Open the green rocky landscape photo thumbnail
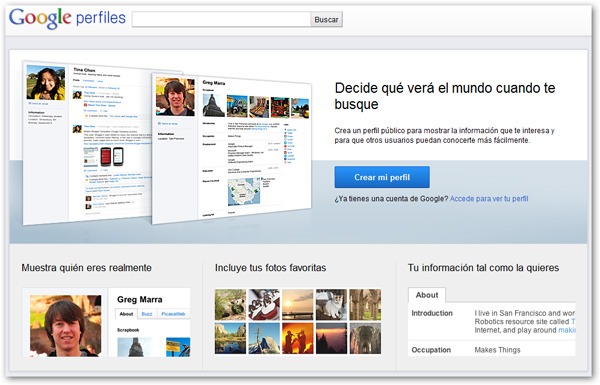This screenshot has height=385, width=600. click(x=230, y=305)
